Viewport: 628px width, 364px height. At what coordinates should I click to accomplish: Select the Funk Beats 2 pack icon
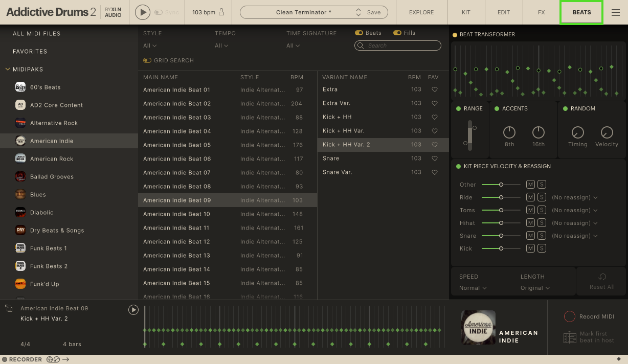20,266
